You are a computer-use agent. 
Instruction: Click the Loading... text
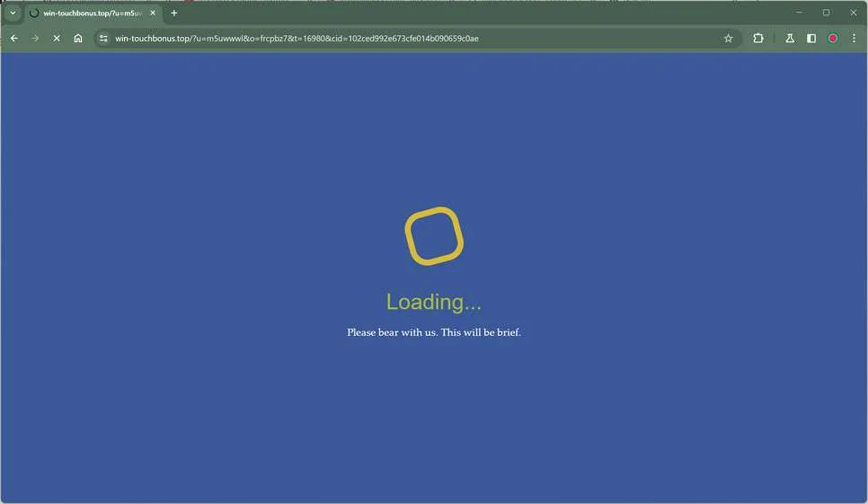pyautogui.click(x=434, y=302)
